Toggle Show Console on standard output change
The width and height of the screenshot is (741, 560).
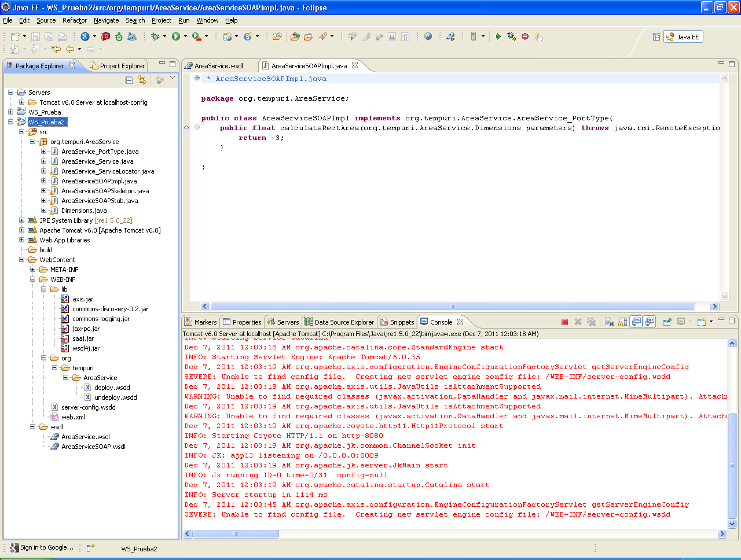point(636,322)
